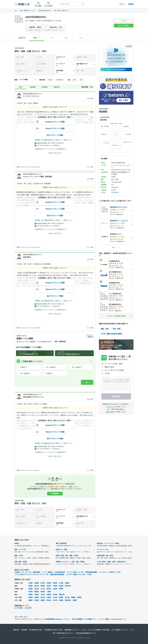Click 次へ in the age questionnaire
The width and height of the screenshot is (148, 644).
point(87,382)
